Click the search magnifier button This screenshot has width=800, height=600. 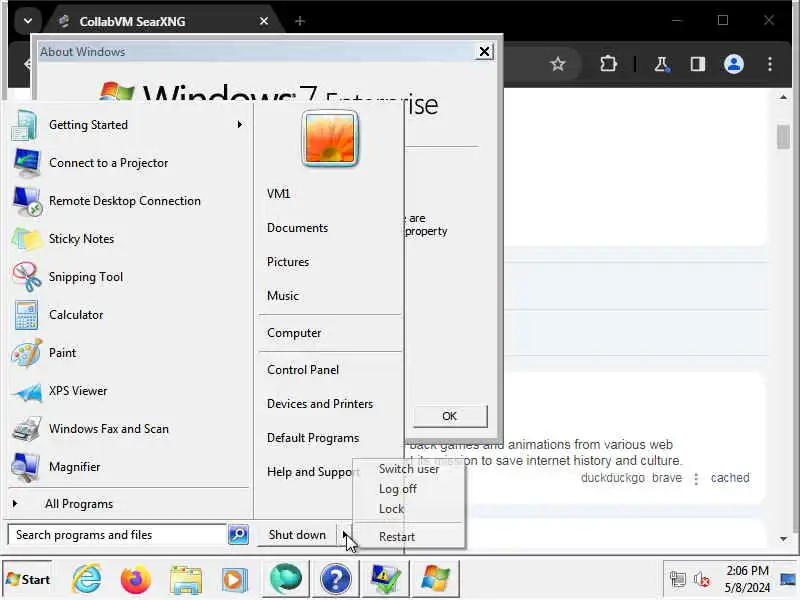238,535
